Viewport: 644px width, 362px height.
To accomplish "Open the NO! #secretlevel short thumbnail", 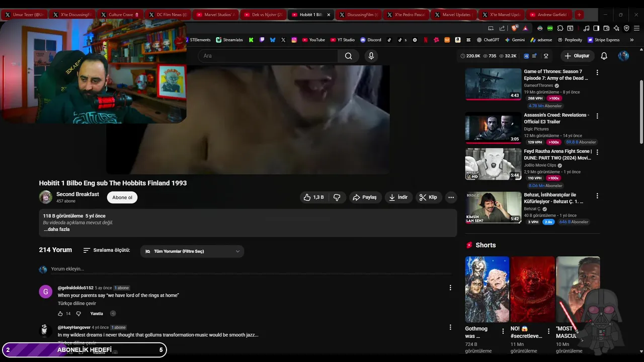I will (532, 289).
